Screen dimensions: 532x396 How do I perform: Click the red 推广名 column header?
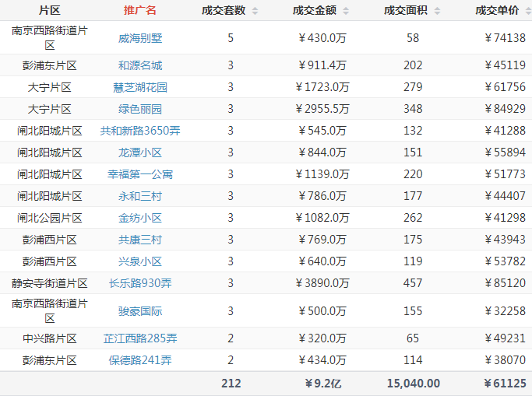click(140, 10)
